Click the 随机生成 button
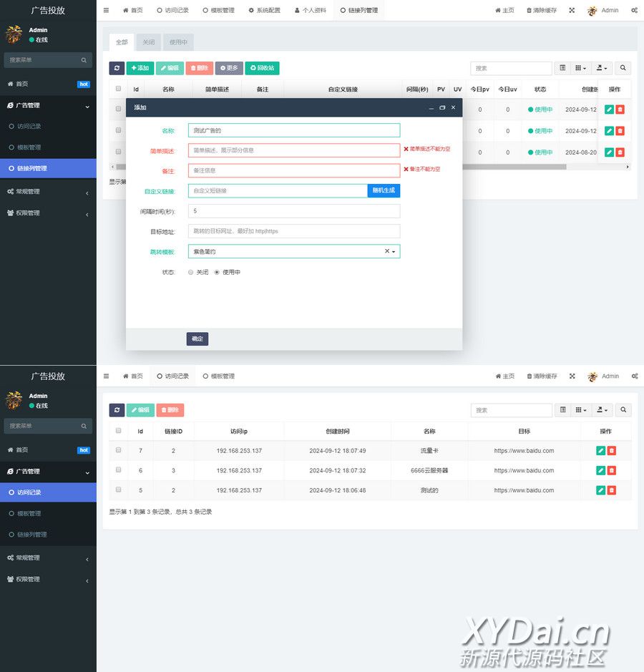Image resolution: width=644 pixels, height=672 pixels. click(x=384, y=190)
